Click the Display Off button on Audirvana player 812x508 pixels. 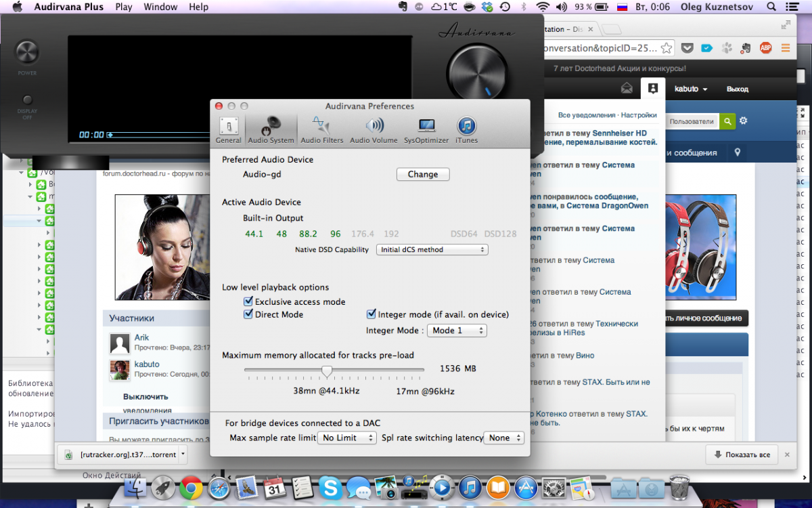[28, 100]
